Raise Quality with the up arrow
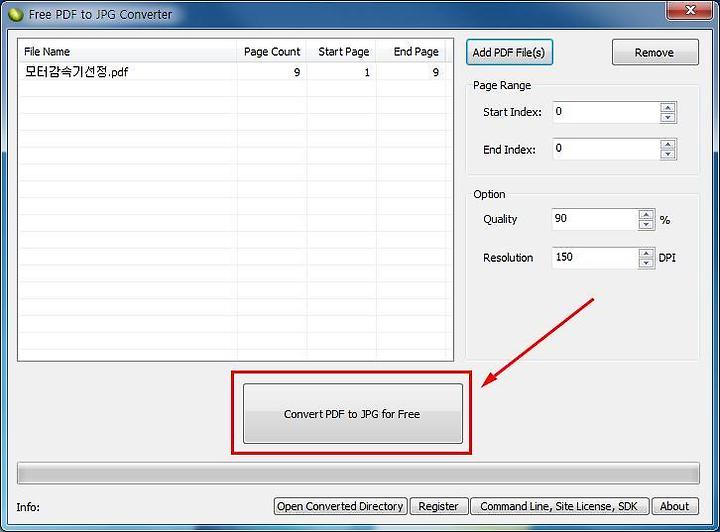The image size is (720, 532). [x=647, y=214]
